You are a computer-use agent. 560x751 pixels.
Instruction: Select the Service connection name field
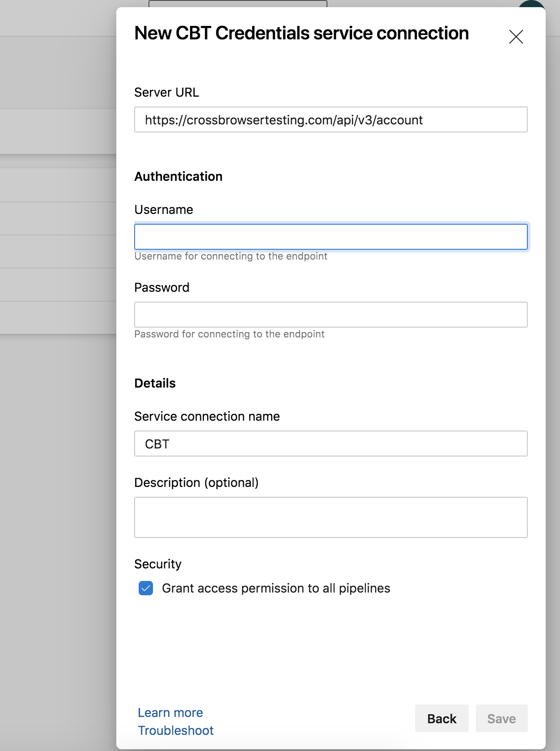click(331, 444)
